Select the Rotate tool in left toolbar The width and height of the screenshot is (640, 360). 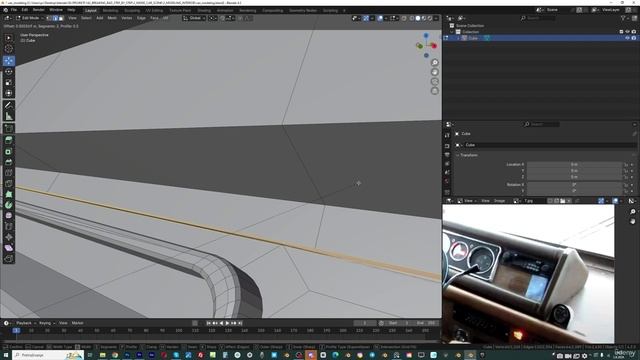coord(9,71)
